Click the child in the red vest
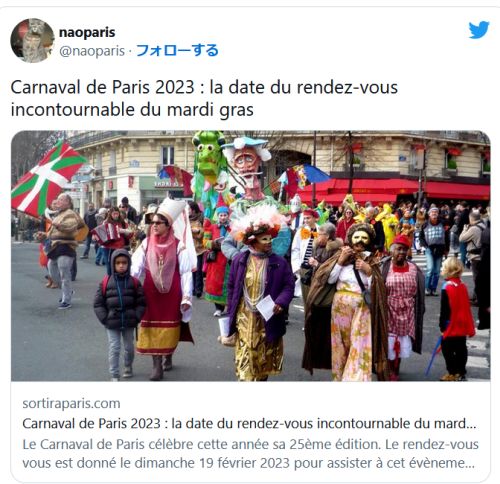 tap(455, 318)
